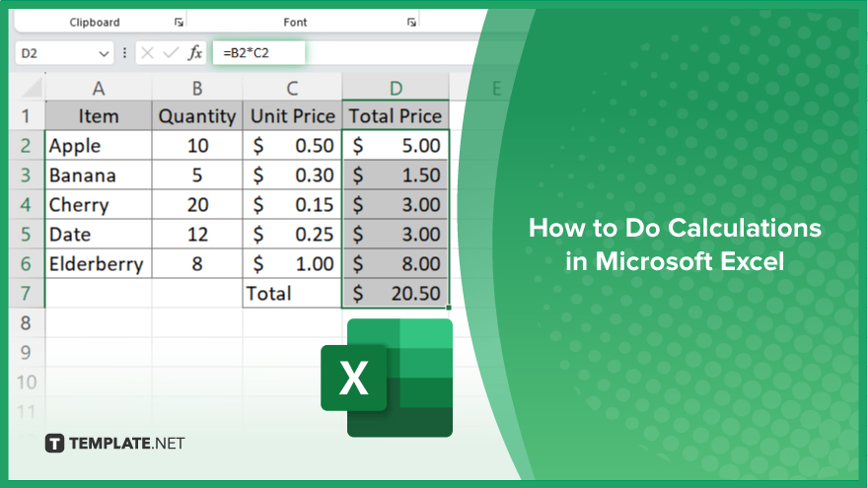Select quantity cell with value 10
Image resolution: width=868 pixels, height=488 pixels.
197,146
